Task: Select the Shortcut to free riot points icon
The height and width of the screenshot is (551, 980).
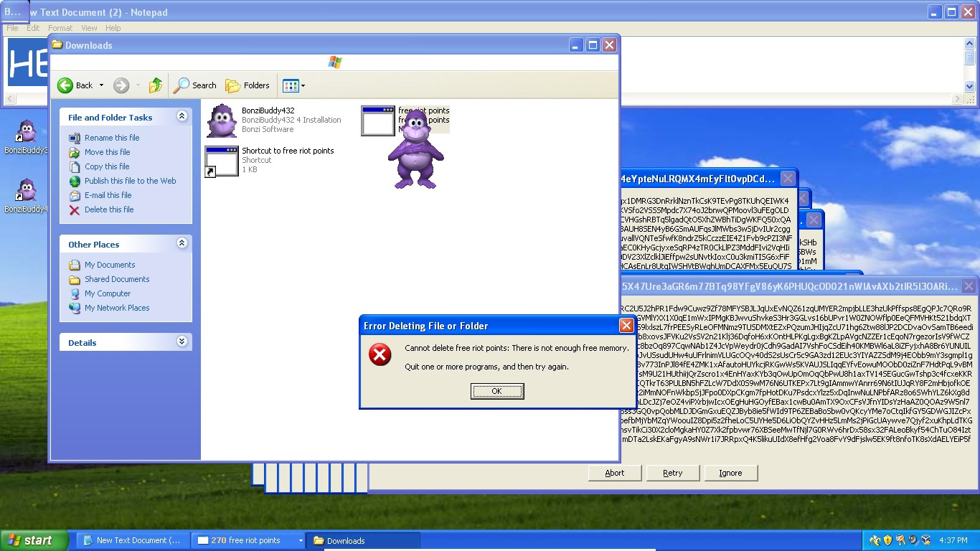Action: pos(222,161)
